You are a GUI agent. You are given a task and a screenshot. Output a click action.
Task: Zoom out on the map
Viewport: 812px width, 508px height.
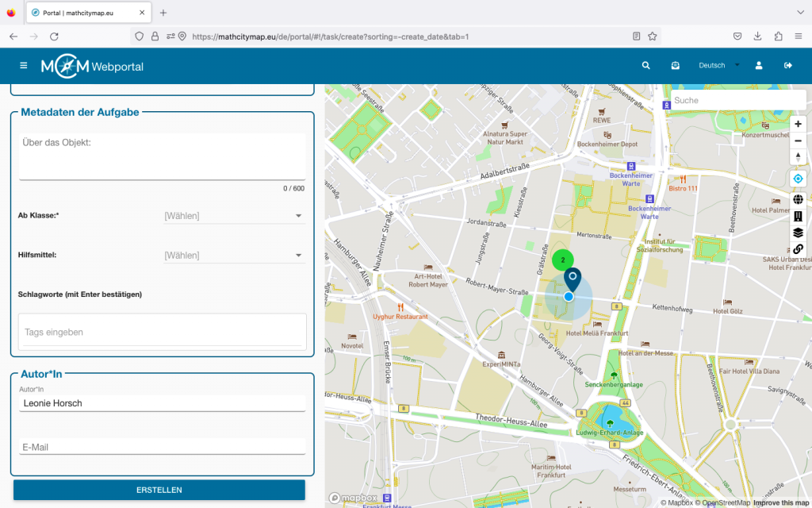point(798,140)
